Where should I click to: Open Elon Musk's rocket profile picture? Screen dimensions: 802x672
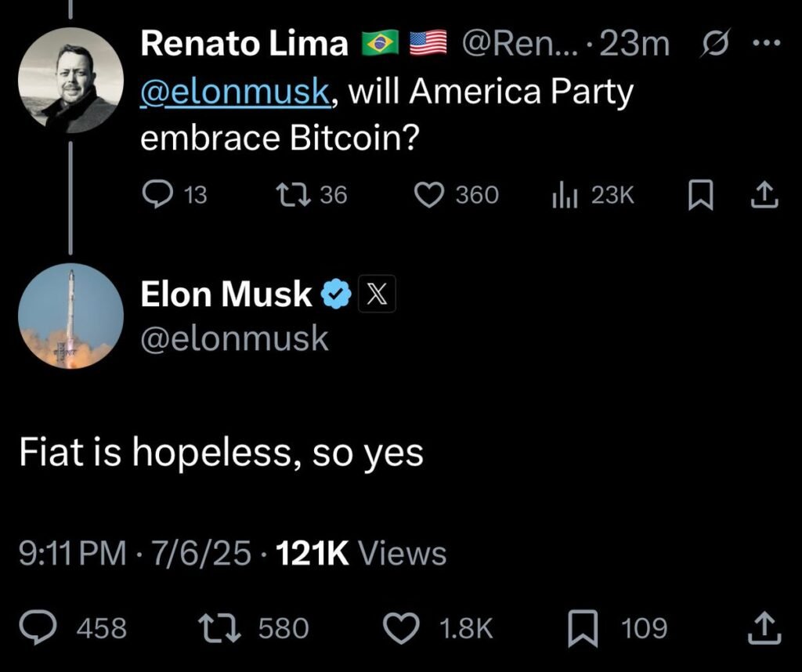click(x=70, y=316)
